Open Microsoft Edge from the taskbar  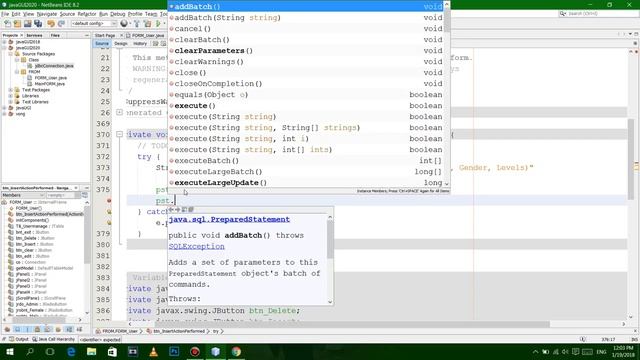(71, 351)
